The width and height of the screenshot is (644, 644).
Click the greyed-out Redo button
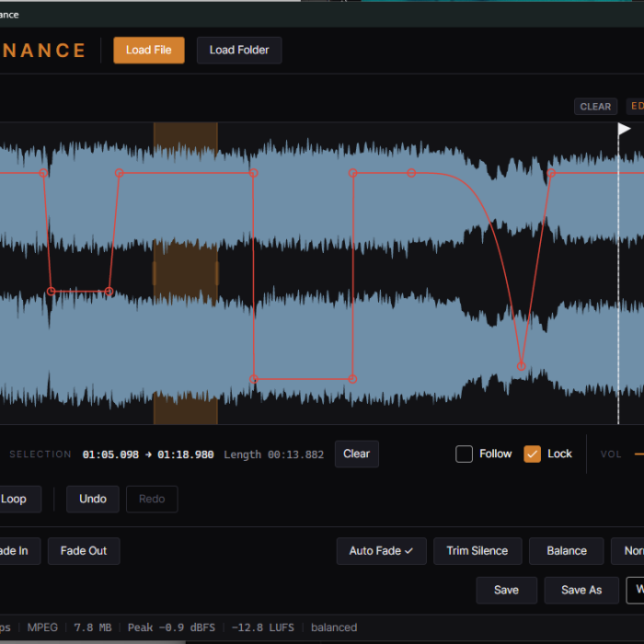pyautogui.click(x=152, y=499)
